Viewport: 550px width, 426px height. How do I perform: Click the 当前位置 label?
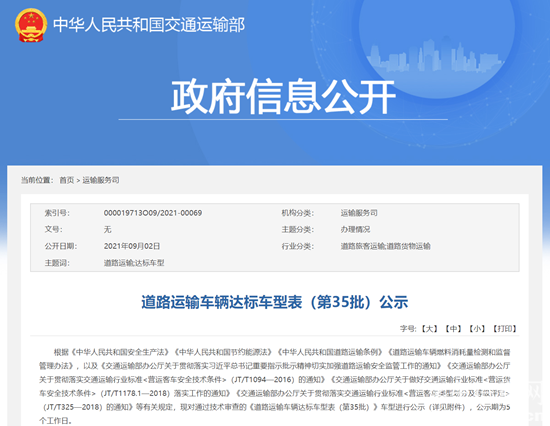37,180
